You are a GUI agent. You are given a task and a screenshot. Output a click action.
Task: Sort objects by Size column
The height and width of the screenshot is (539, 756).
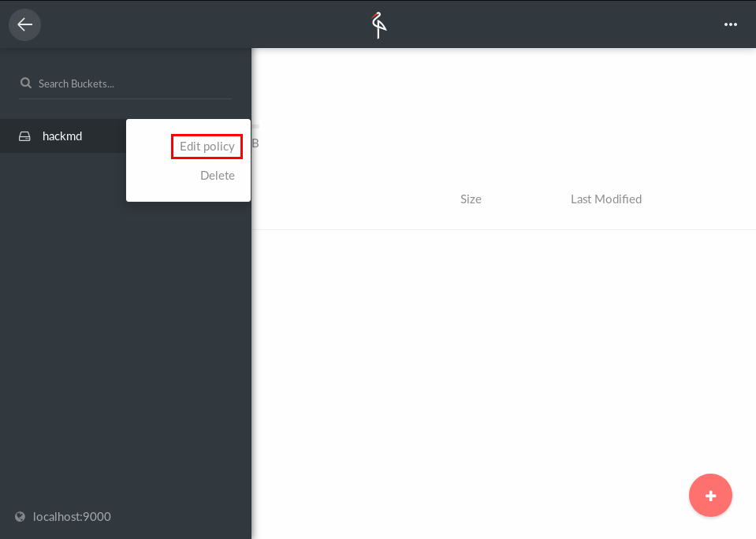pos(471,199)
